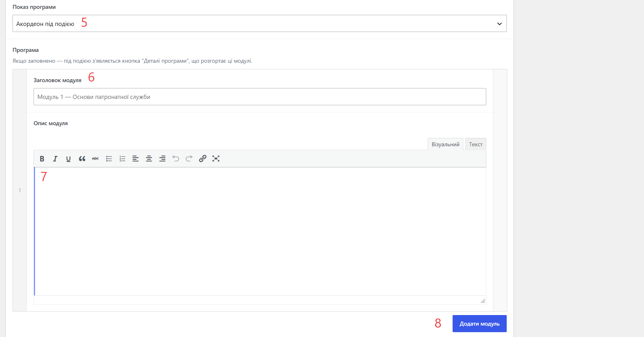Apply italic formatting in editor toolbar
The height and width of the screenshot is (337, 644).
click(x=55, y=159)
